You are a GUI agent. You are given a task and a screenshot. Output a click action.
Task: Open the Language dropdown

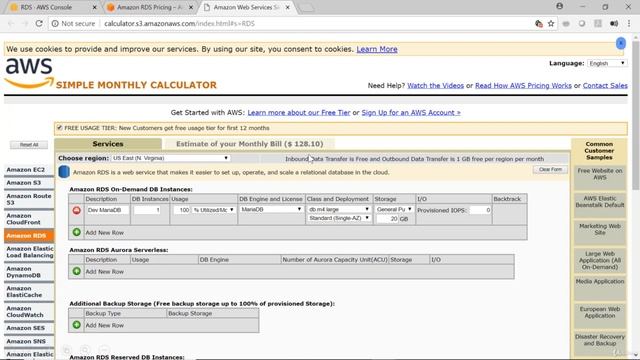(x=607, y=63)
